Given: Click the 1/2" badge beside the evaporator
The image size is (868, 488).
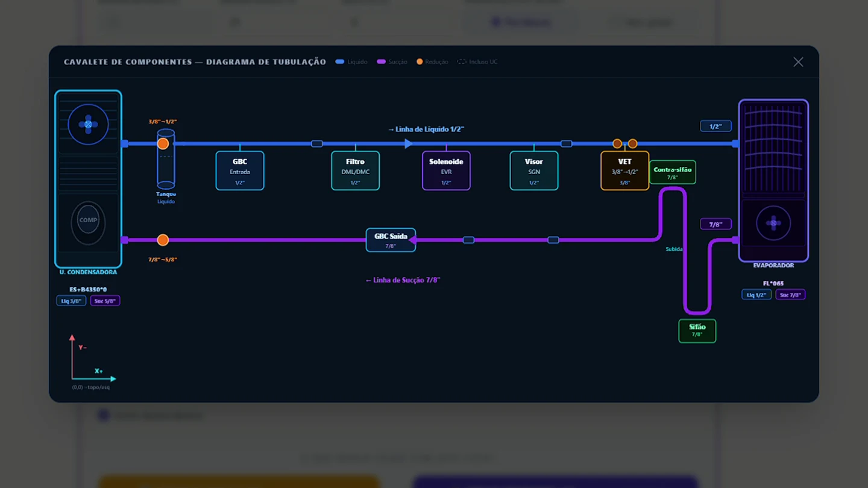Looking at the screenshot, I should pos(715,127).
